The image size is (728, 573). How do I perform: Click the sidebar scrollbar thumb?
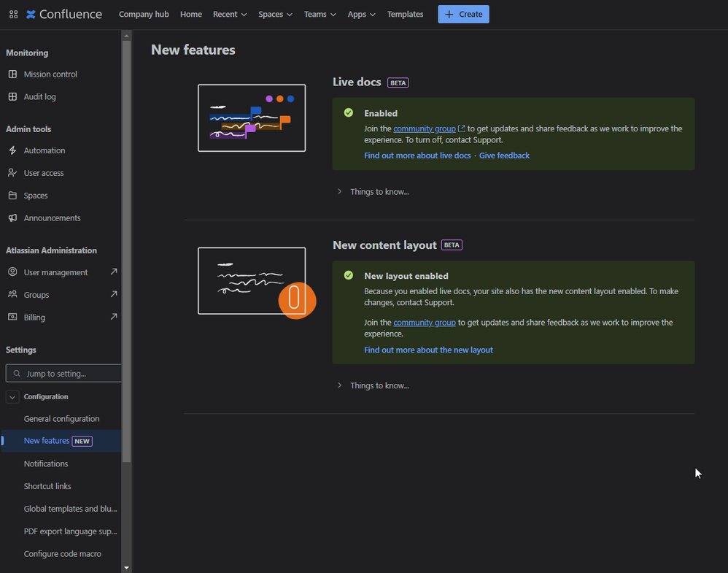126,251
